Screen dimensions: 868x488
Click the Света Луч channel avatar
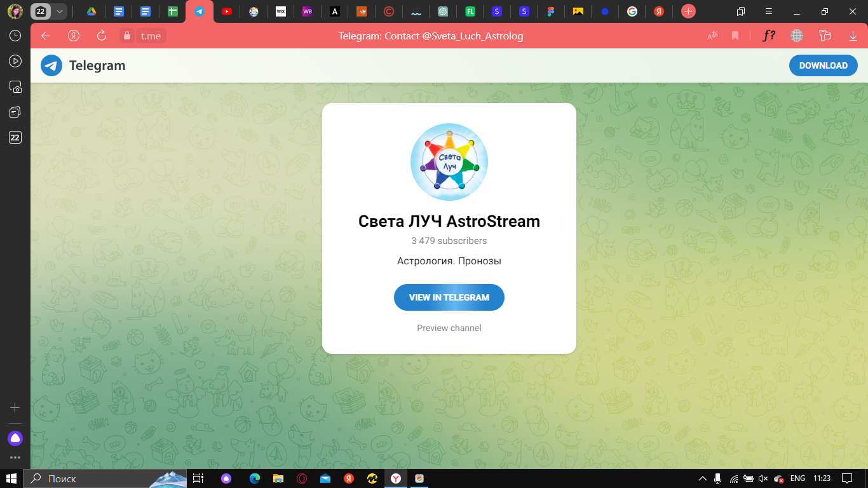pyautogui.click(x=449, y=162)
